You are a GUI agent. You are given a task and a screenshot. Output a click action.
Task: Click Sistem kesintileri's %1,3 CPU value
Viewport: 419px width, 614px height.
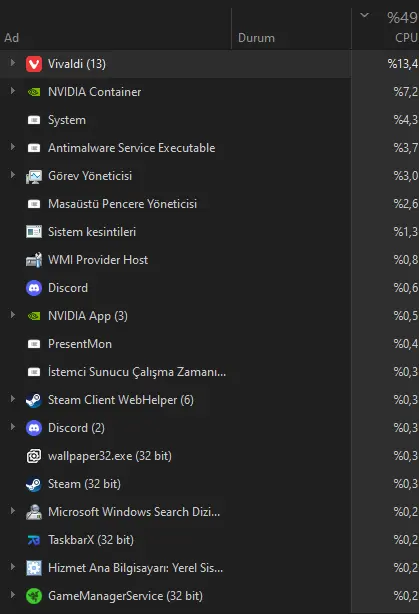point(406,232)
